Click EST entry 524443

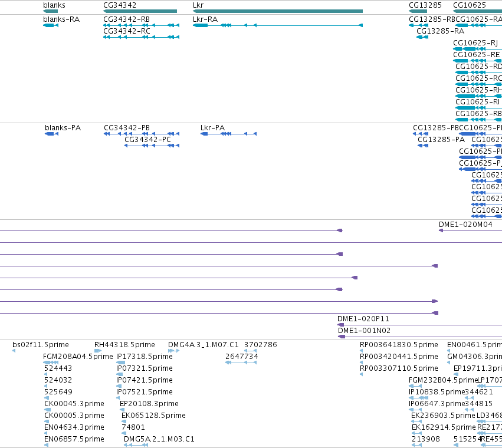tap(58, 368)
